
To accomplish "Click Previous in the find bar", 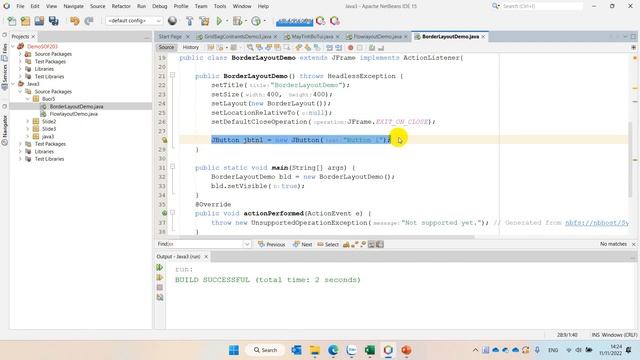I will point(272,244).
